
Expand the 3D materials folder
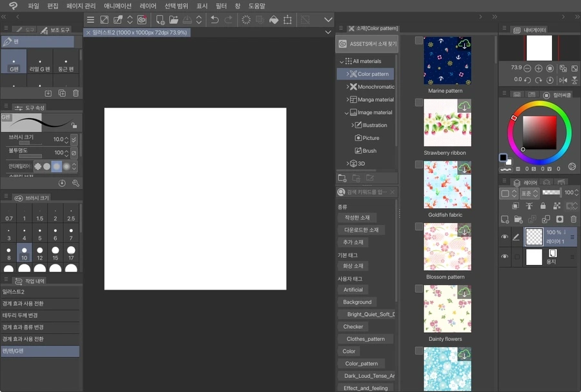pos(347,164)
